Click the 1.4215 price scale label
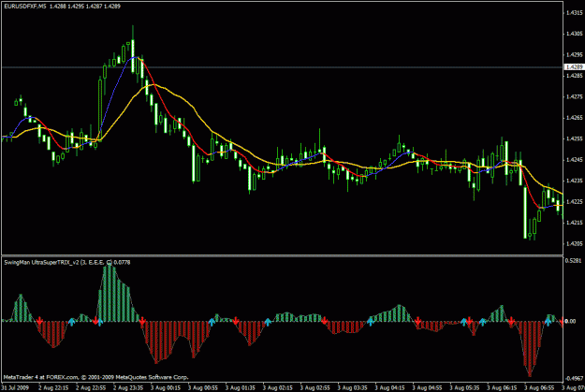The width and height of the screenshot is (585, 392). [575, 223]
